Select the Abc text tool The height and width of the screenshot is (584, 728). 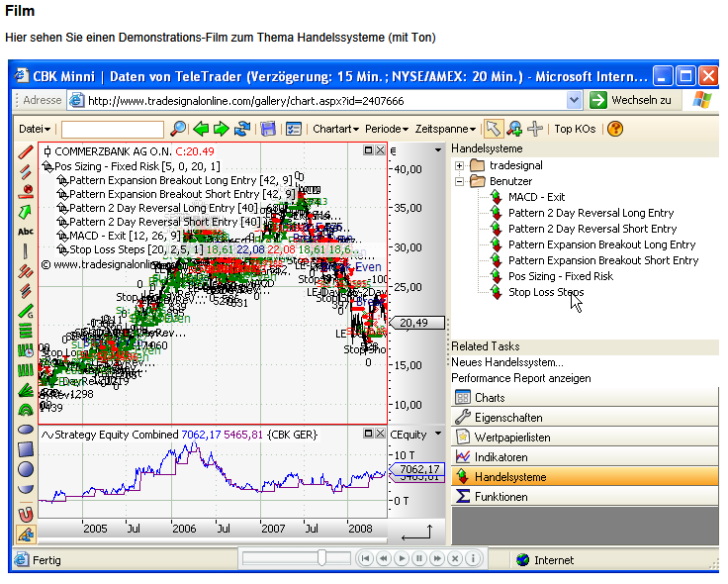26,232
